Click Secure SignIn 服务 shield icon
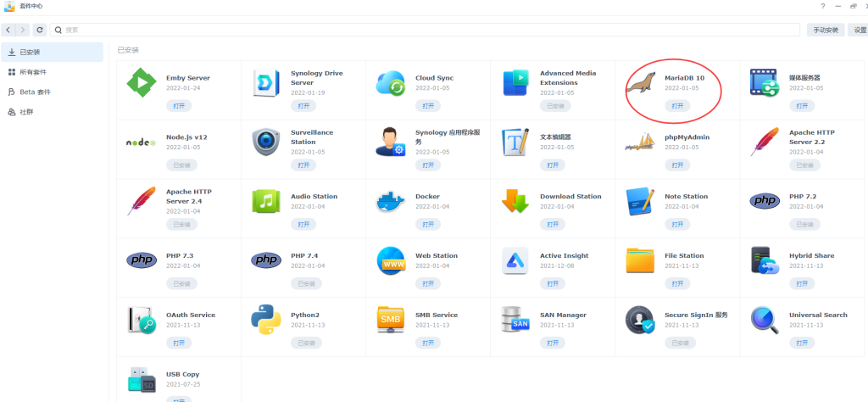Screen dimensions: 868x402 tap(641, 320)
